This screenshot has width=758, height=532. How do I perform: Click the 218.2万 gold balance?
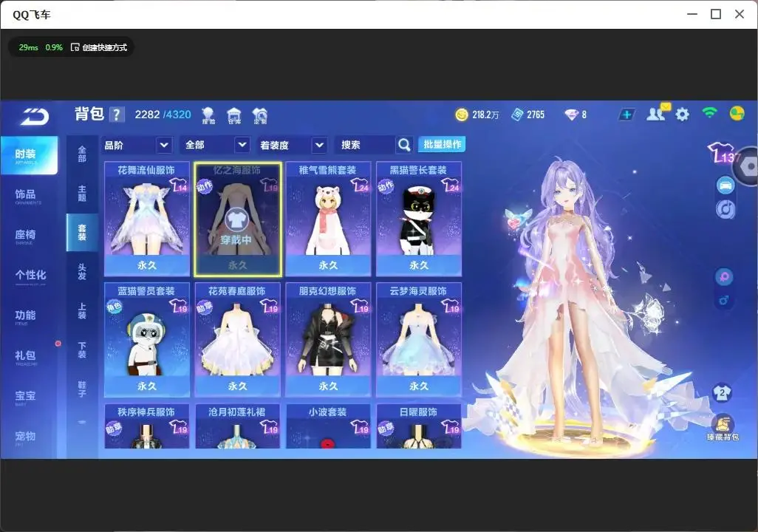tap(485, 115)
